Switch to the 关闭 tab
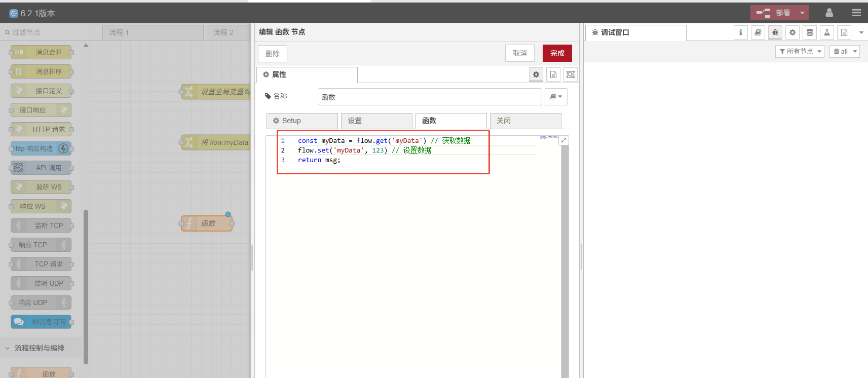Image resolution: width=868 pixels, height=378 pixels. click(525, 121)
